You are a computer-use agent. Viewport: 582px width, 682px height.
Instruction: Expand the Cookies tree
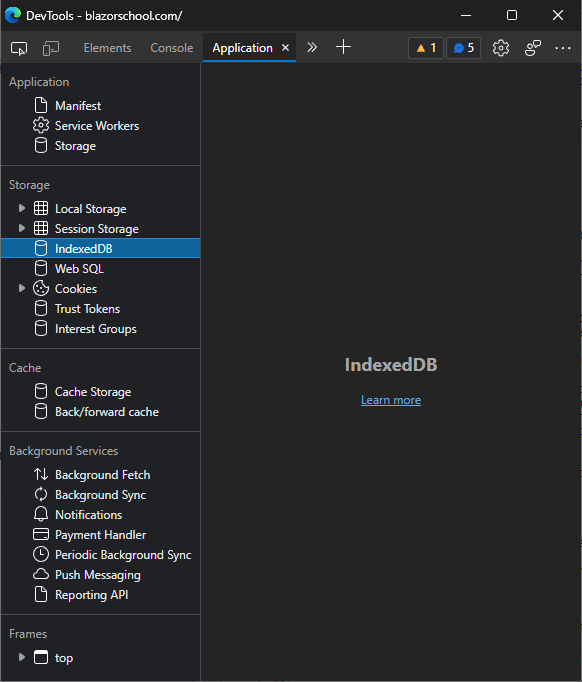(21, 288)
